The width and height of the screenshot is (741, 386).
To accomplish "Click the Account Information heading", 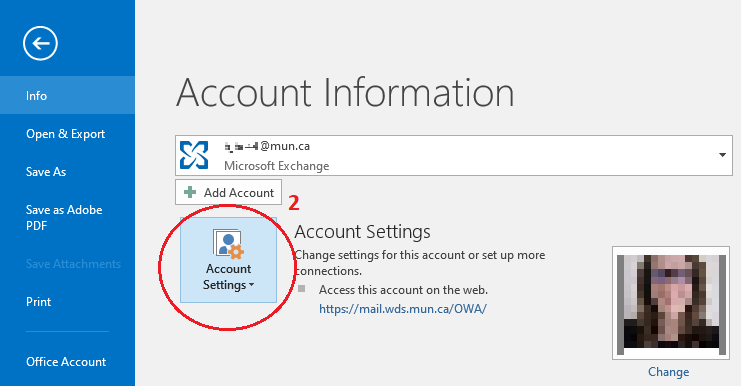I will click(345, 93).
